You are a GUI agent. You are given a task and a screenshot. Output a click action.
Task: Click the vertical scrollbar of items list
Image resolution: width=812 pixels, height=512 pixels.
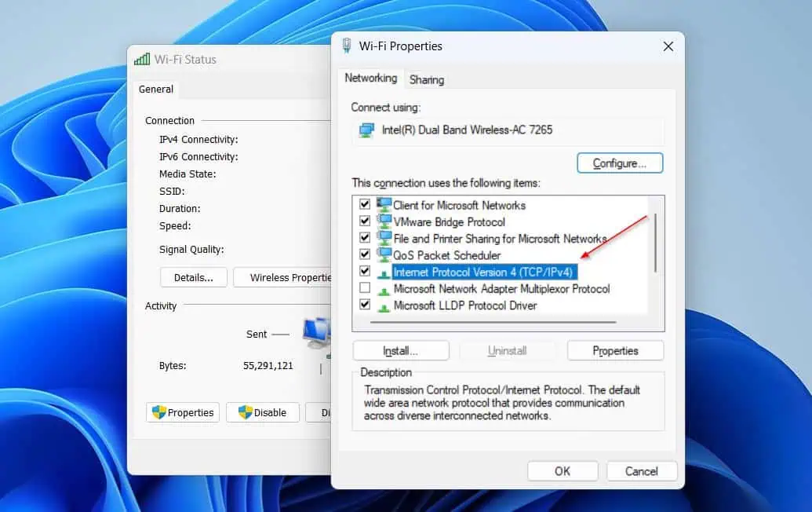pyautogui.click(x=656, y=243)
